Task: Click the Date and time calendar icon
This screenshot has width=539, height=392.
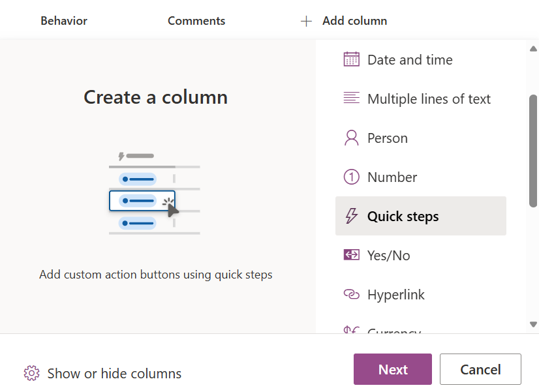Action: tap(352, 59)
